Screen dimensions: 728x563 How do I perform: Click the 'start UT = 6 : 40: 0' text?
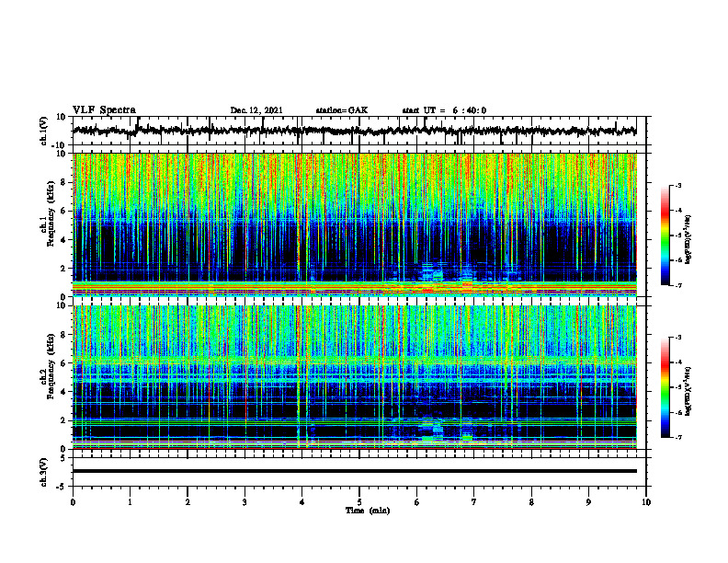pos(444,110)
